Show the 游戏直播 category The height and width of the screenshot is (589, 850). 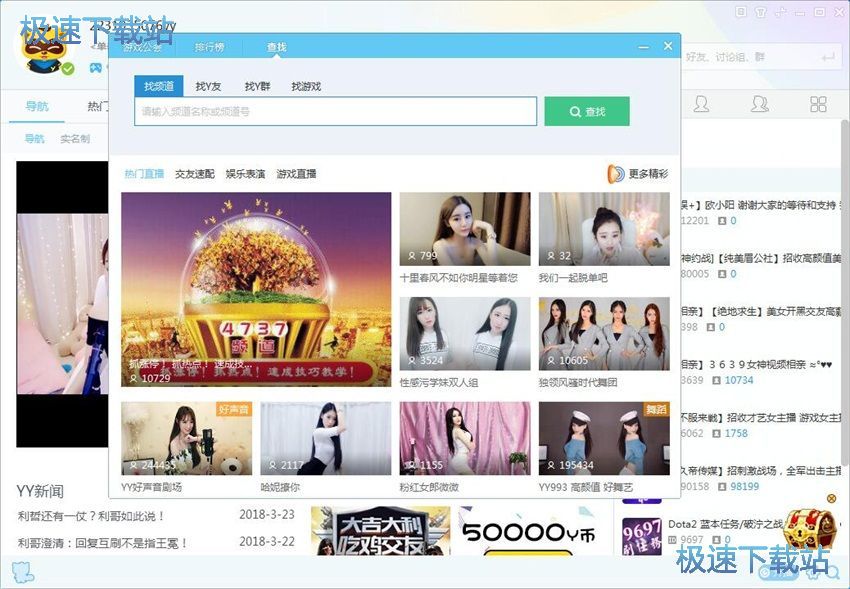(296, 174)
